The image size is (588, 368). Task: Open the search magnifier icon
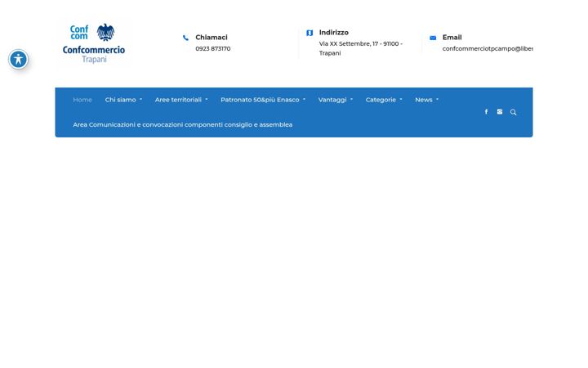pos(514,112)
